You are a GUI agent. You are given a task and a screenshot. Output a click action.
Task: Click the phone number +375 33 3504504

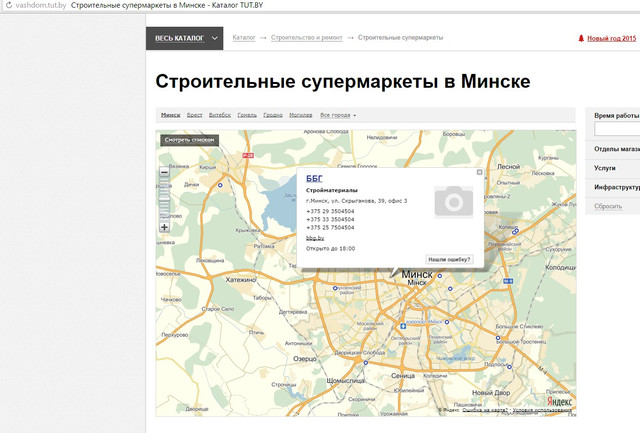(x=330, y=220)
